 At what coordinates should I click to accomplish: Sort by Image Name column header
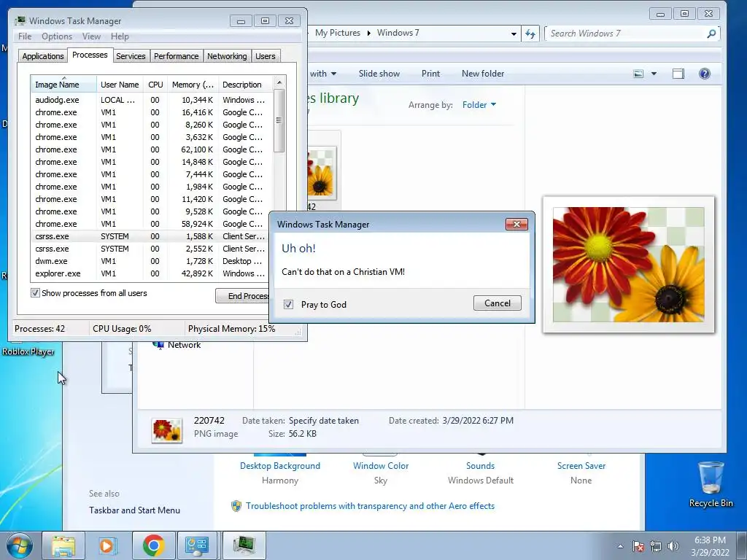64,84
